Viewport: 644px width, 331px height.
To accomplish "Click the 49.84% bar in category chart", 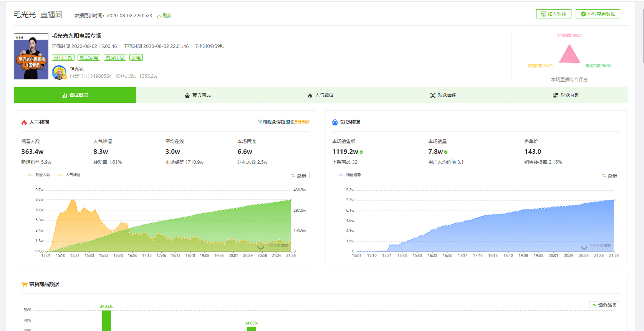I will 106,321.
